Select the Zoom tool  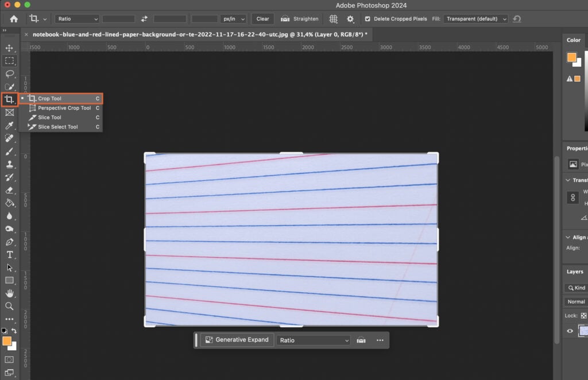pyautogui.click(x=9, y=306)
